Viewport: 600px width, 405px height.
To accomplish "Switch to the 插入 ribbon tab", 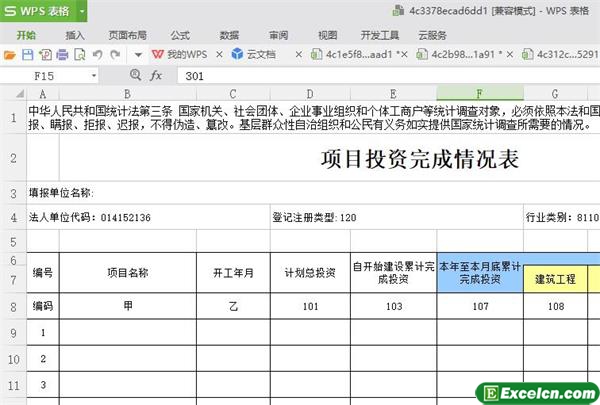I will pyautogui.click(x=75, y=33).
